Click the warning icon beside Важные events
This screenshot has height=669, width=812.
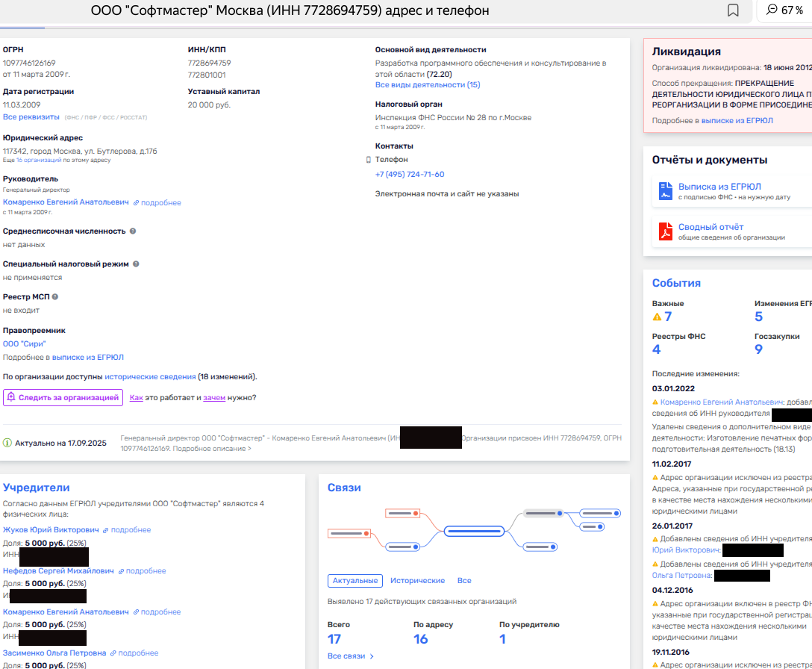(657, 317)
